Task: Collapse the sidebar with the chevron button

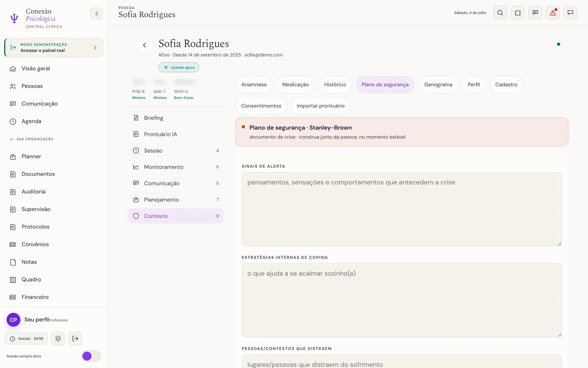Action: tap(96, 14)
